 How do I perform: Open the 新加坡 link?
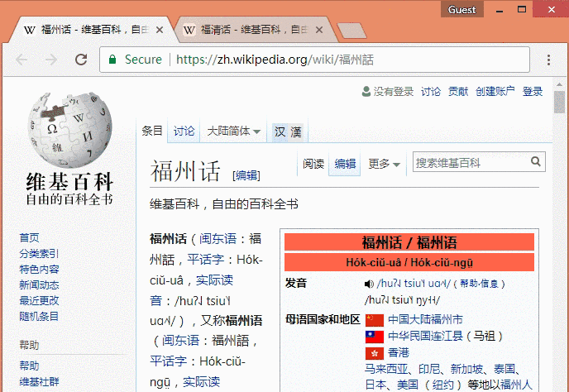click(x=466, y=369)
